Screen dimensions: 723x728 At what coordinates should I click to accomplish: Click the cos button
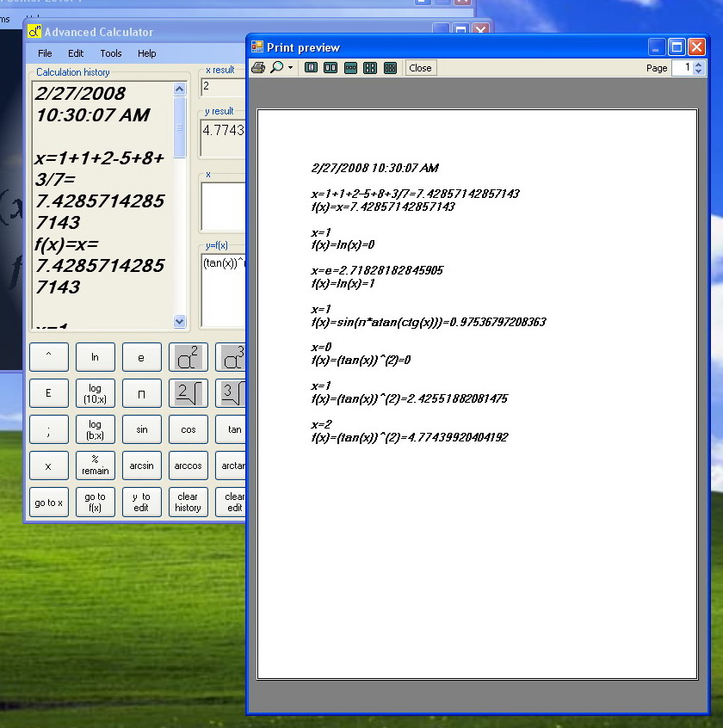[x=188, y=429]
